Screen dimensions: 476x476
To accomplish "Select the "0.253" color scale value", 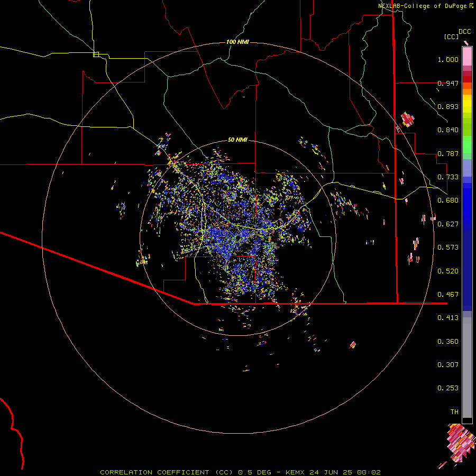I will pyautogui.click(x=448, y=388).
